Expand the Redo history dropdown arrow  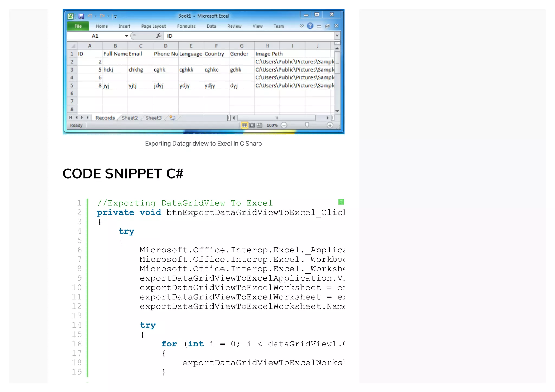(x=108, y=16)
